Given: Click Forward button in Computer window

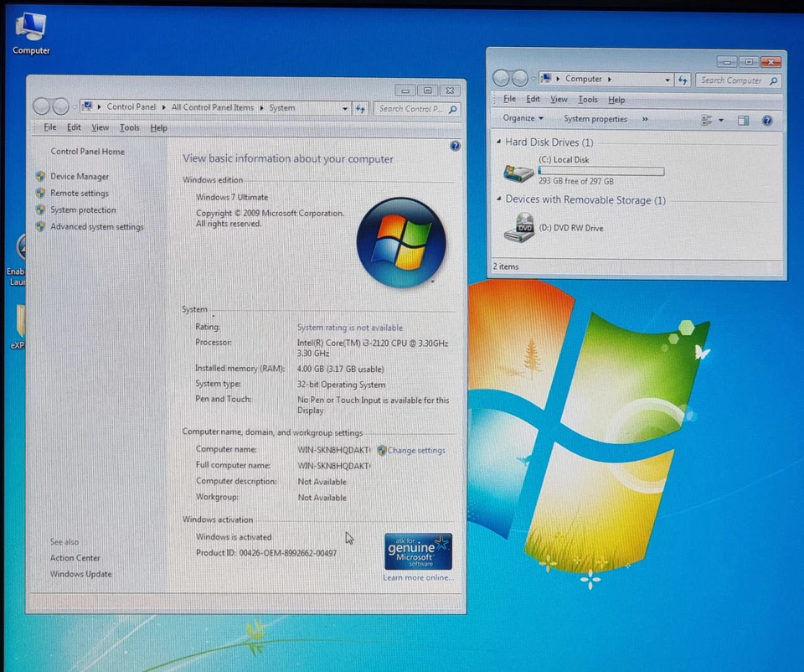Looking at the screenshot, I should 520,79.
